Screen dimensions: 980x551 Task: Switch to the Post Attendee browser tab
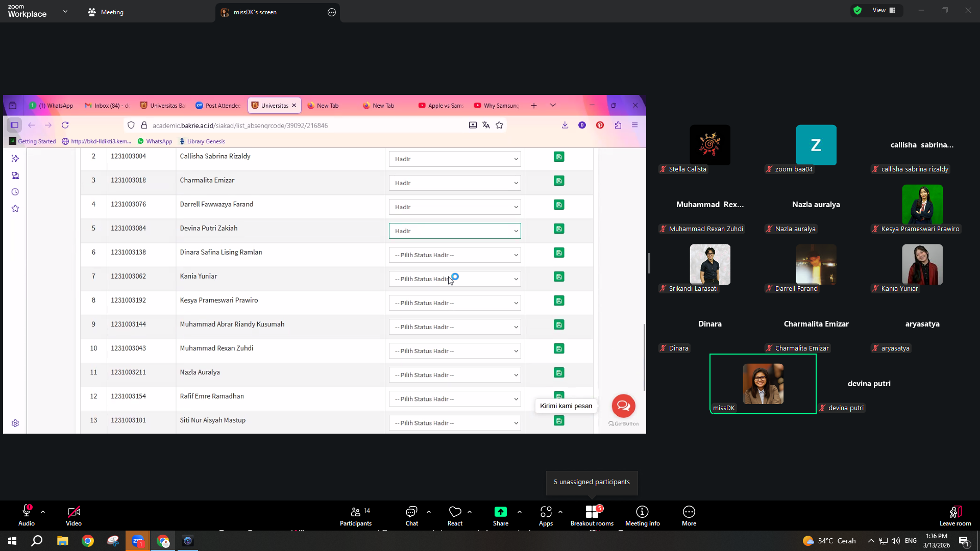tap(218, 106)
